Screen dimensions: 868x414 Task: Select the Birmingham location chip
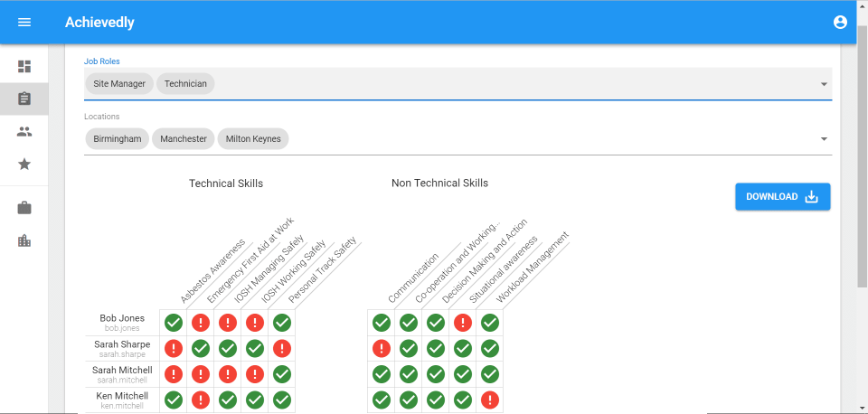(117, 139)
